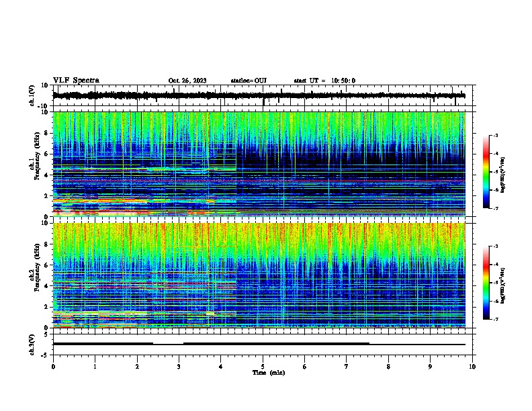The width and height of the screenshot is (532, 411).
Task: Click time axis tick label "6"
Action: [305, 367]
